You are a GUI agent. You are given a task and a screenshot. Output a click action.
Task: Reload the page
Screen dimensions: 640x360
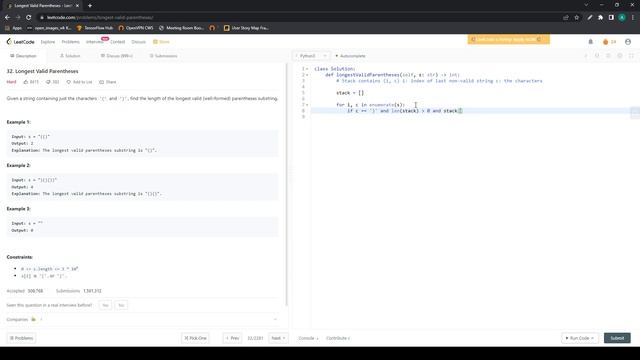[29, 18]
